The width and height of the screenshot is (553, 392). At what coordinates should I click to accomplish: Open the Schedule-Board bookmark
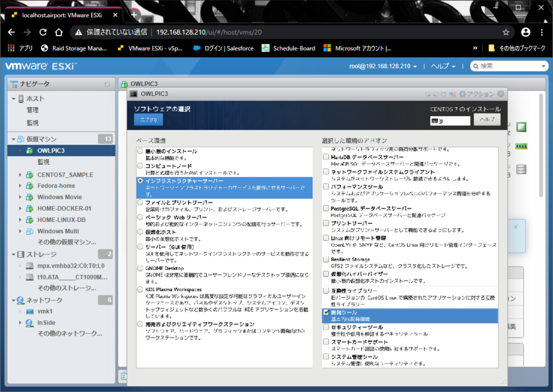click(x=288, y=48)
